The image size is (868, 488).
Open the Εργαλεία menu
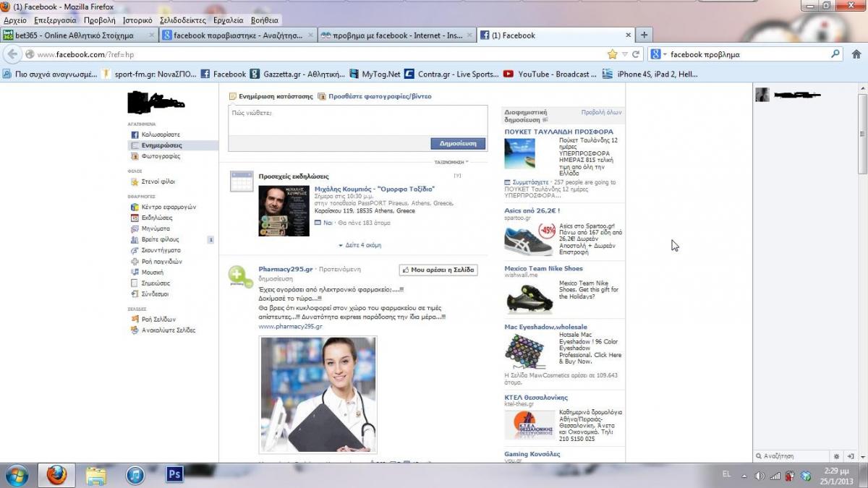[229, 20]
